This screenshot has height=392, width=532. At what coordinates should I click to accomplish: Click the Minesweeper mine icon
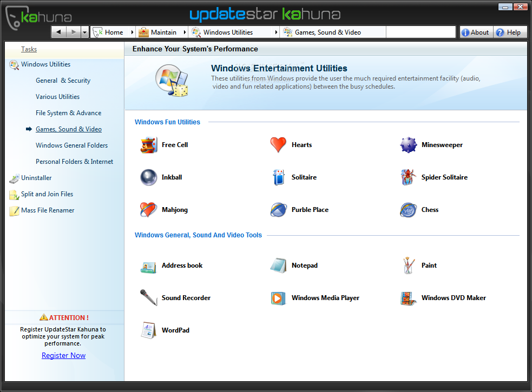tap(408, 145)
